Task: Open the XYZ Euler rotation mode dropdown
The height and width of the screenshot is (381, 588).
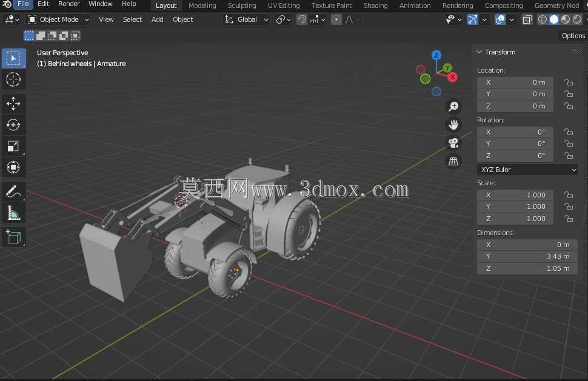Action: 527,170
